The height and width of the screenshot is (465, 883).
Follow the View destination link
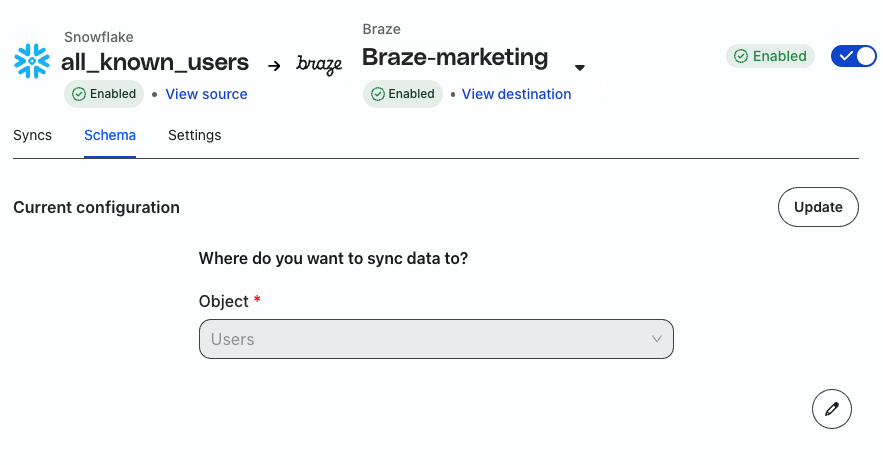(x=516, y=94)
